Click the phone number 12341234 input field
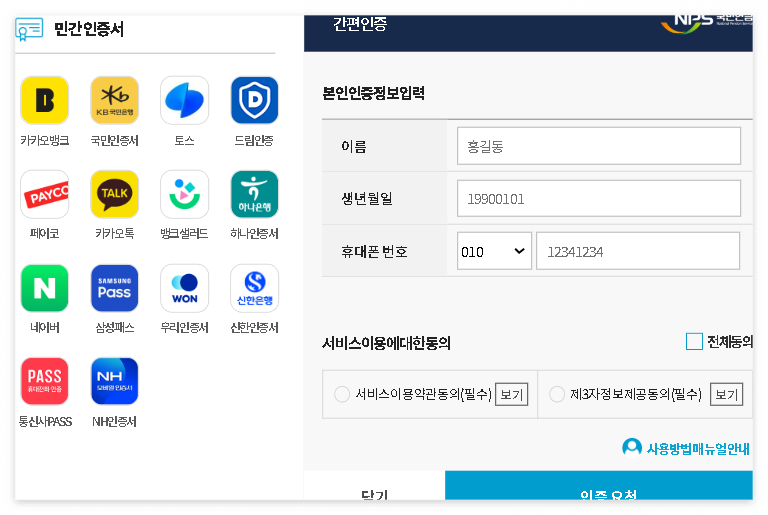This screenshot has width=768, height=515. click(x=638, y=251)
